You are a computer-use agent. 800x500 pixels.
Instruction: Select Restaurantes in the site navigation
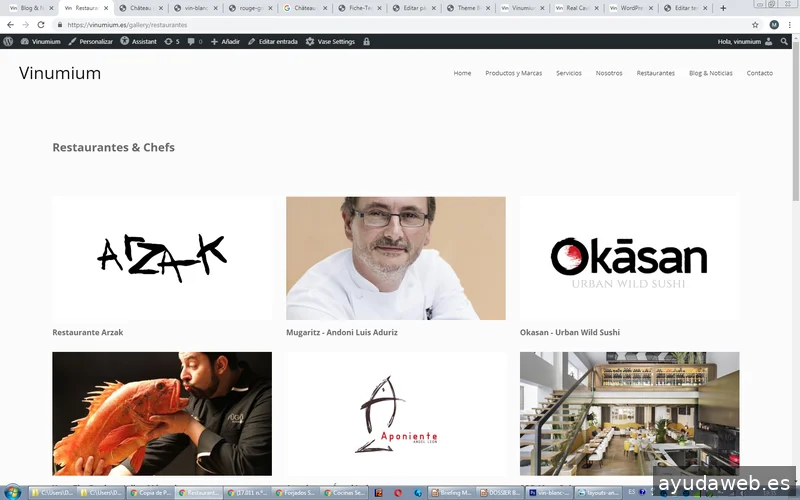pyautogui.click(x=655, y=73)
